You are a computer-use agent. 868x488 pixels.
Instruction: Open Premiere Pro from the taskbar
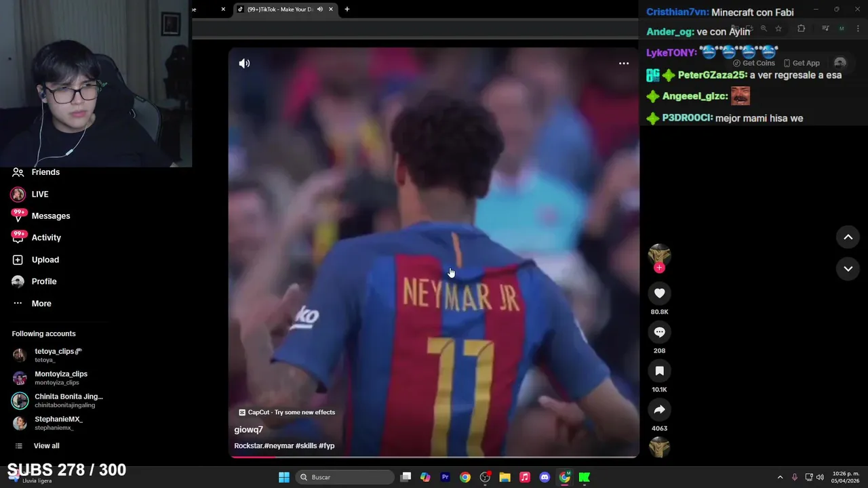(446, 477)
